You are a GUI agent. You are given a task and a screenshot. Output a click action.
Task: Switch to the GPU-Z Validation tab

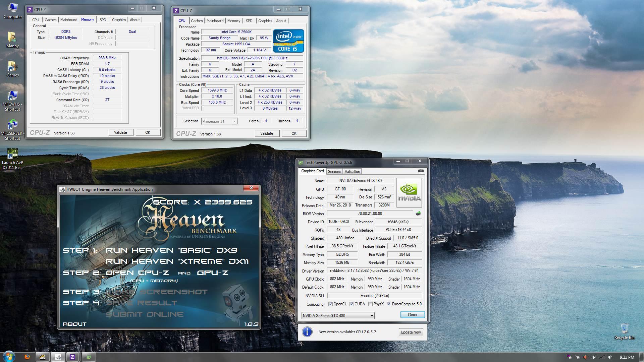[x=352, y=172]
